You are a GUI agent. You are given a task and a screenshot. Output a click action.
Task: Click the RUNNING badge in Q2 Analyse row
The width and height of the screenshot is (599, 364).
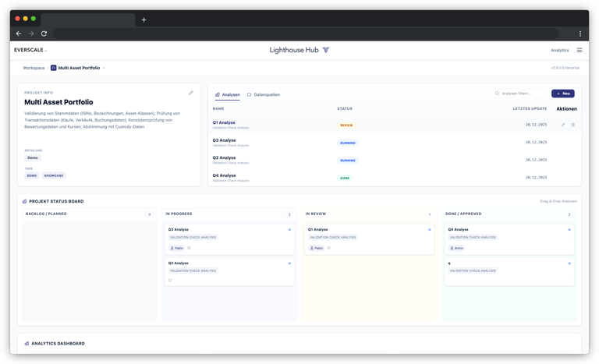click(348, 161)
